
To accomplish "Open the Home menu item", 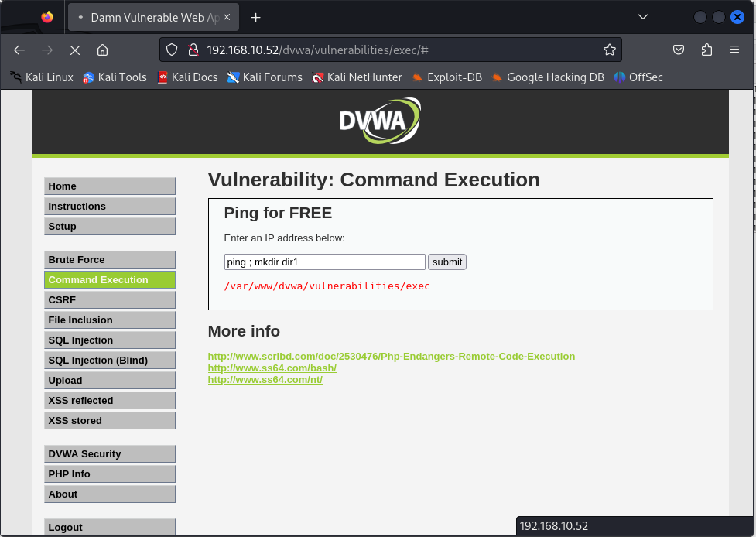I will 110,186.
